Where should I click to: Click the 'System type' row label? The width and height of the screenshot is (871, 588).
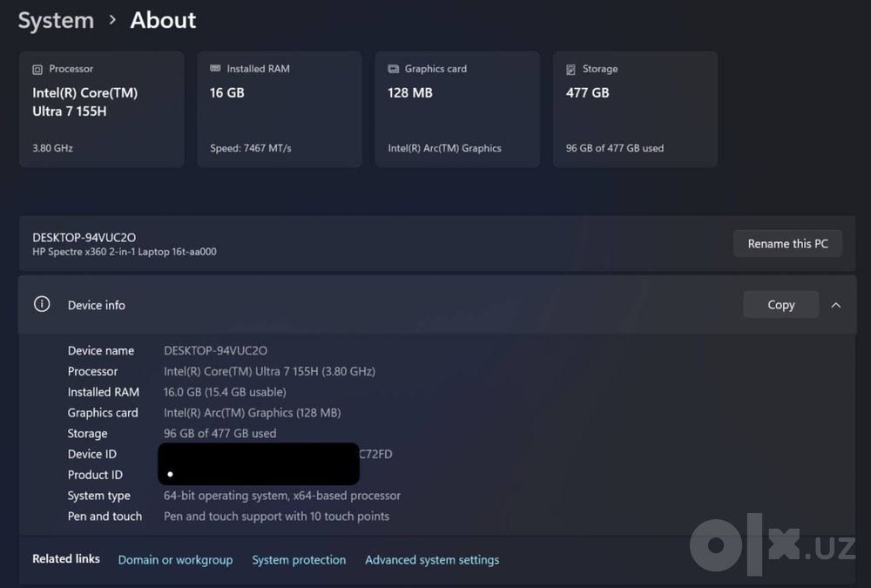pos(99,496)
